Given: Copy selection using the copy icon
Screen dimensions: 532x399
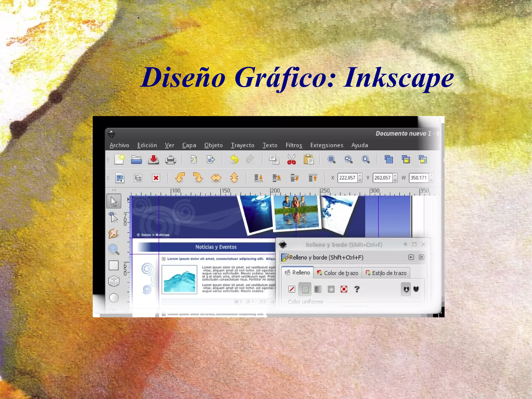Looking at the screenshot, I should coord(274,159).
